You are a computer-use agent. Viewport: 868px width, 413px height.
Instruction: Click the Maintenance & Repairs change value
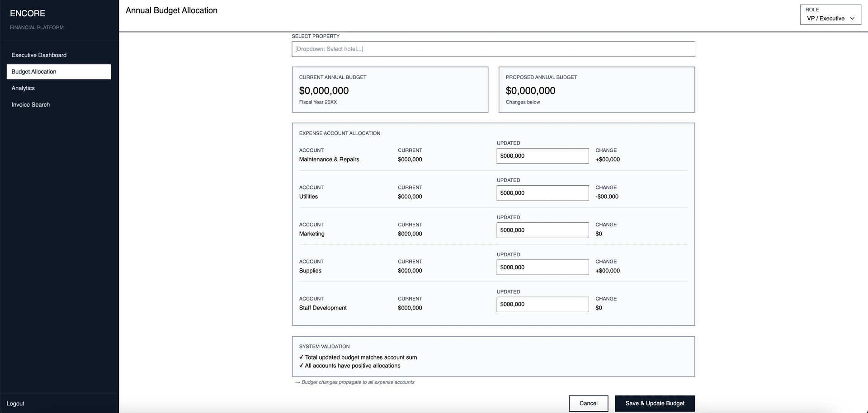click(x=608, y=160)
